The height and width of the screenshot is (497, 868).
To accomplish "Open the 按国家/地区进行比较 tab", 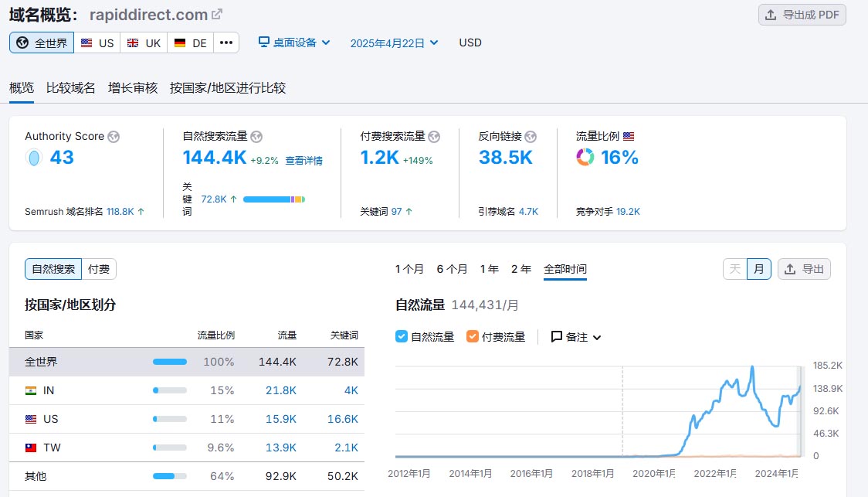I will click(x=228, y=88).
